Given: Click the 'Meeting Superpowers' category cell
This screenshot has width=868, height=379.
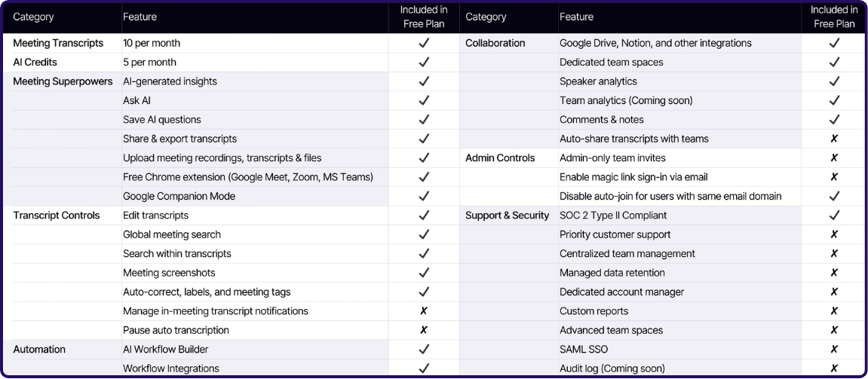Looking at the screenshot, I should 63,81.
